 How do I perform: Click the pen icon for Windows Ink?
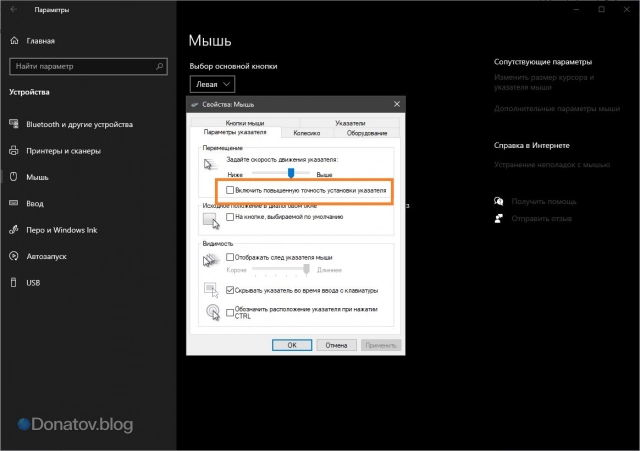(x=14, y=229)
